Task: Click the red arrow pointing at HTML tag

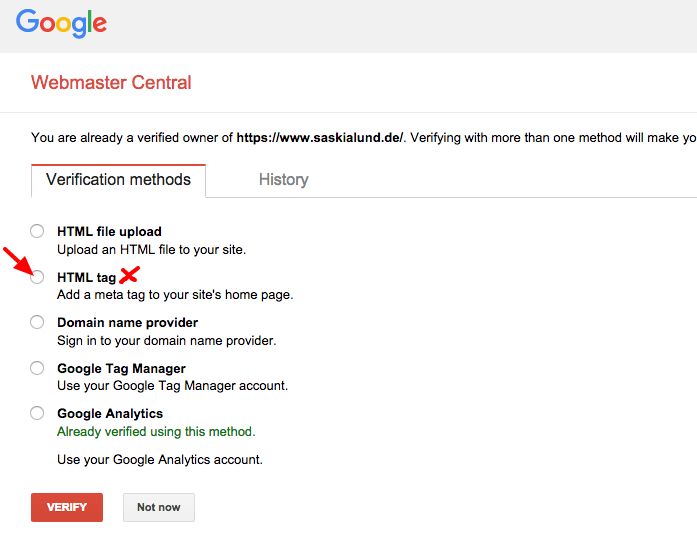Action: point(16,260)
